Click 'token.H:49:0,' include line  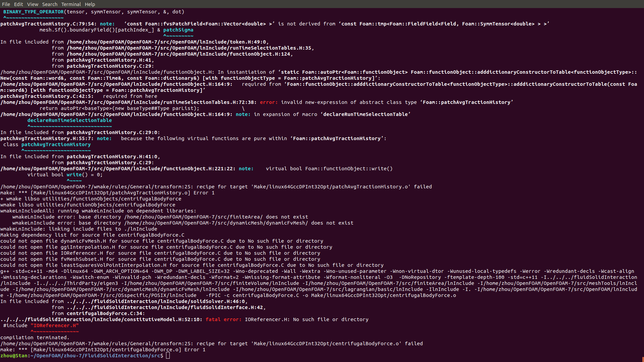[135, 42]
